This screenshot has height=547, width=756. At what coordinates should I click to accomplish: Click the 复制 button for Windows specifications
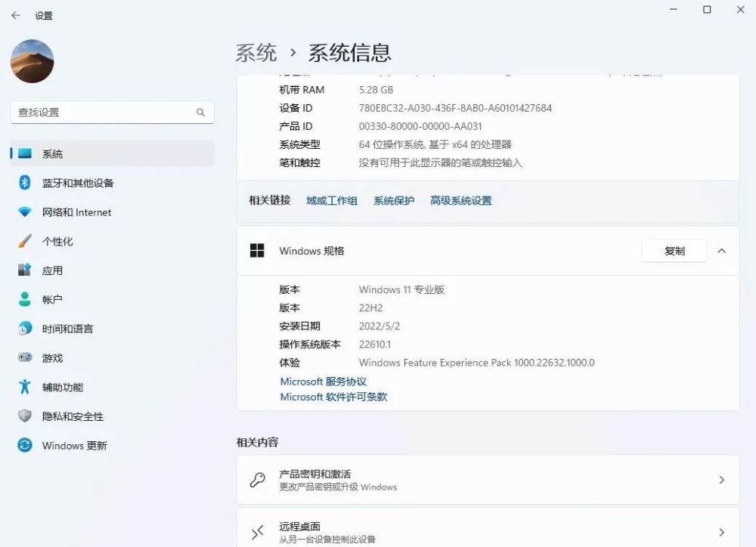[x=674, y=251]
